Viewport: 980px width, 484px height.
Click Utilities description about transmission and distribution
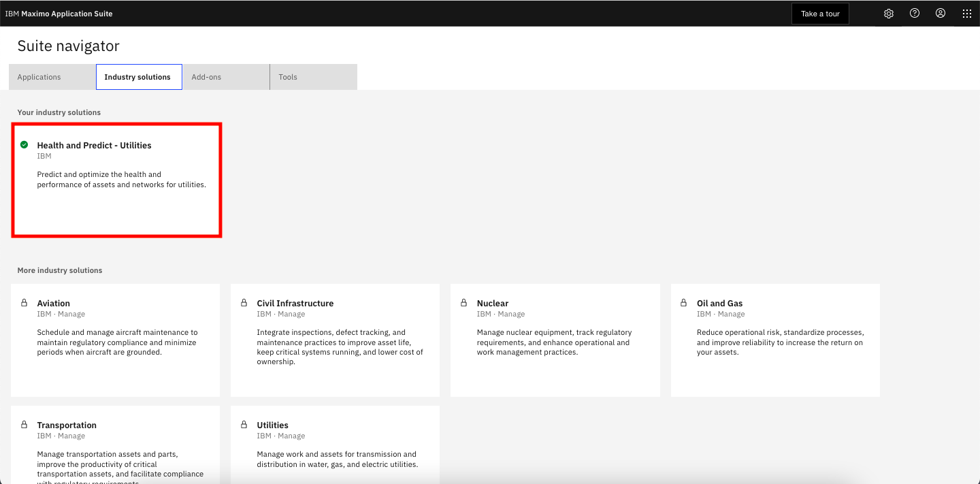337,459
